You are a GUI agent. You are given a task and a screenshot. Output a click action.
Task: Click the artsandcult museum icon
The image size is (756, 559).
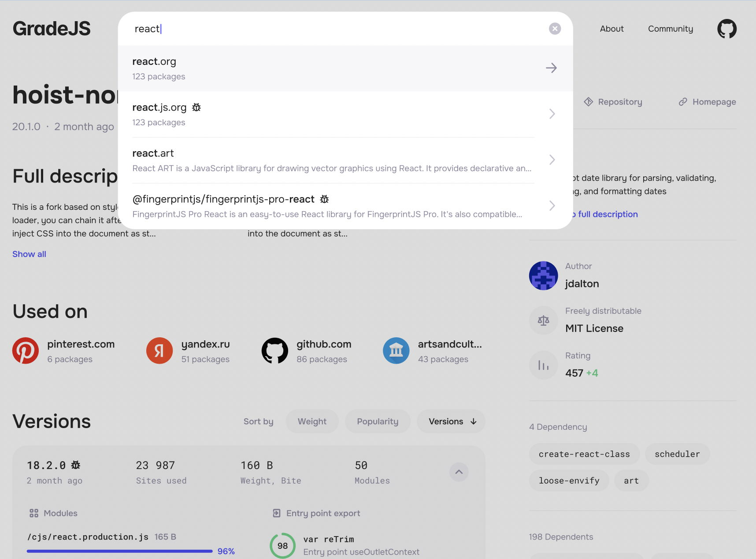click(396, 350)
